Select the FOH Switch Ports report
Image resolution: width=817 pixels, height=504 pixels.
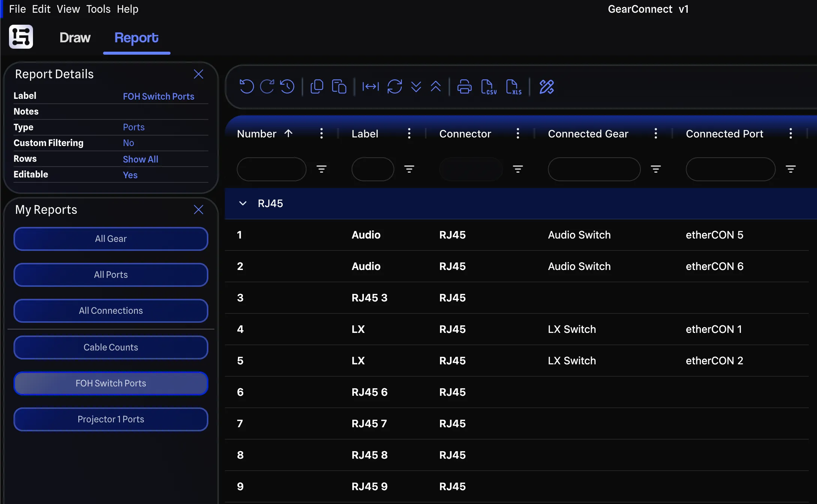[x=111, y=383]
